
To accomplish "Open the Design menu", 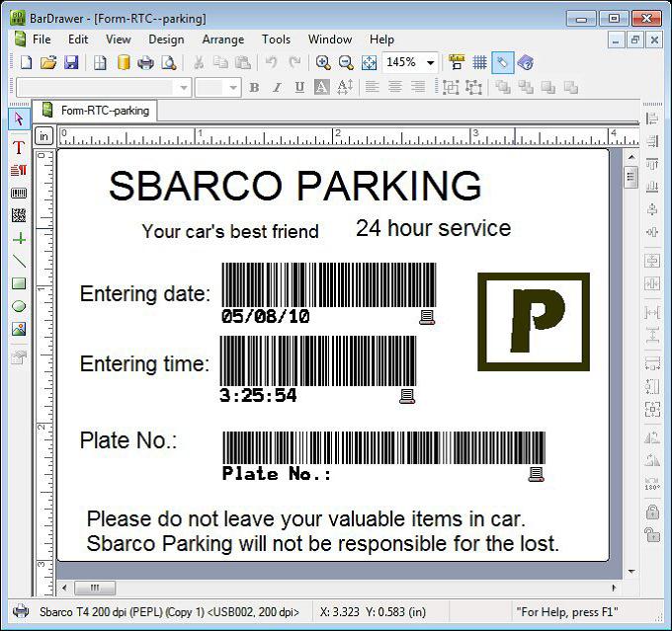I will pyautogui.click(x=166, y=39).
